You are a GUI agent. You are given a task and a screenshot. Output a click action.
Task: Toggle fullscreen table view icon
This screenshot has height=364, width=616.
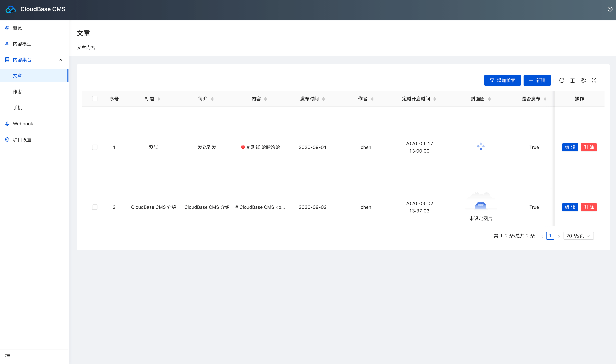click(594, 81)
